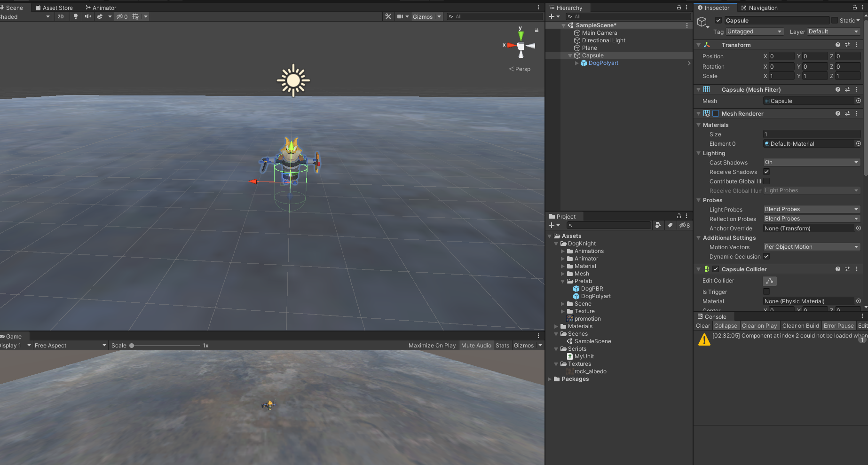The height and width of the screenshot is (465, 868).
Task: Toggle hidden objects visibility counter in Scene
Action: tap(122, 16)
